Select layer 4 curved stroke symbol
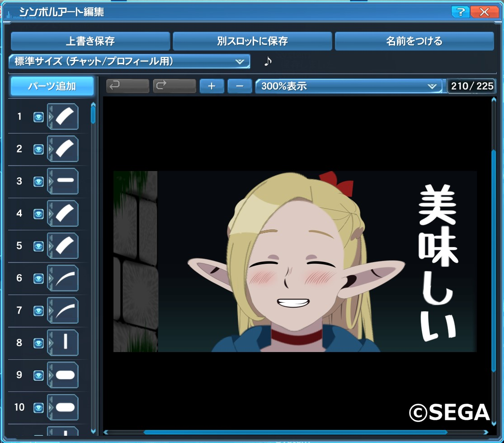This screenshot has height=443, width=504. click(63, 213)
